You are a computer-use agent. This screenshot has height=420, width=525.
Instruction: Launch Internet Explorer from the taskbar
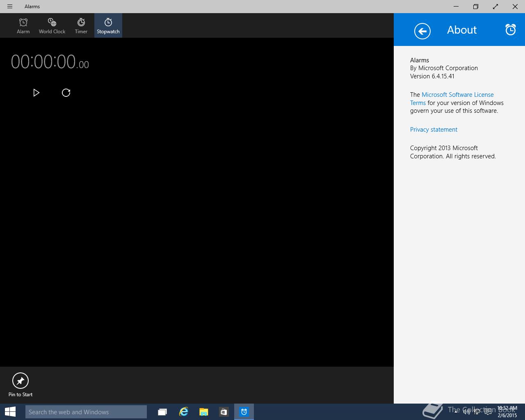coord(183,412)
